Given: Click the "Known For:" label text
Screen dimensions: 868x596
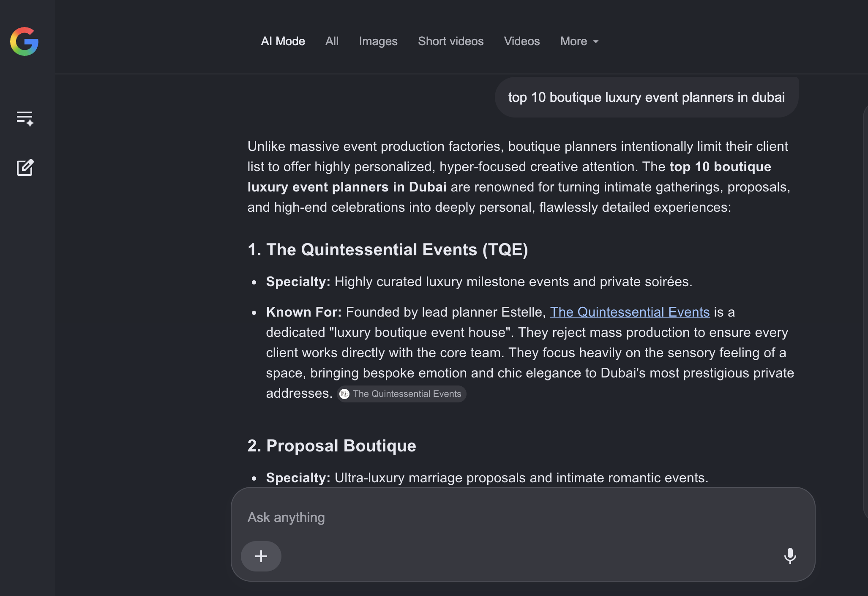Looking at the screenshot, I should [304, 312].
